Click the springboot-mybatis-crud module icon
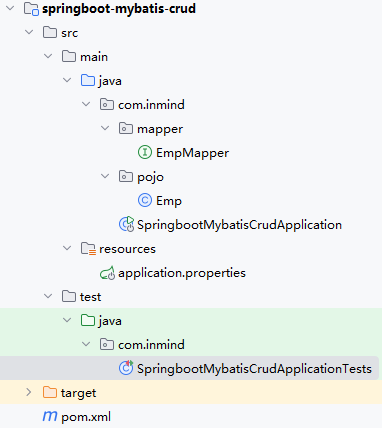This screenshot has width=382, height=428. (x=32, y=9)
